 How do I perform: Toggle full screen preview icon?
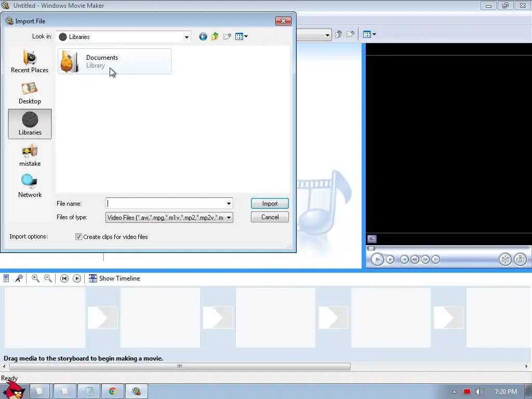coord(372,239)
